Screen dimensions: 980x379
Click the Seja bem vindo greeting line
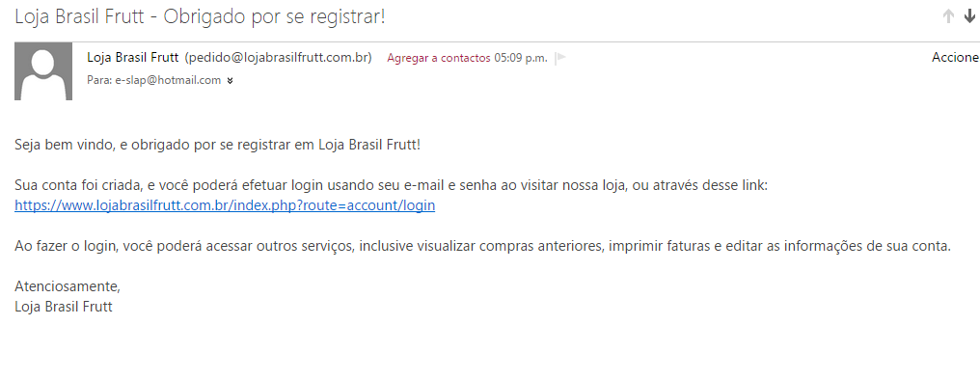coord(217,145)
